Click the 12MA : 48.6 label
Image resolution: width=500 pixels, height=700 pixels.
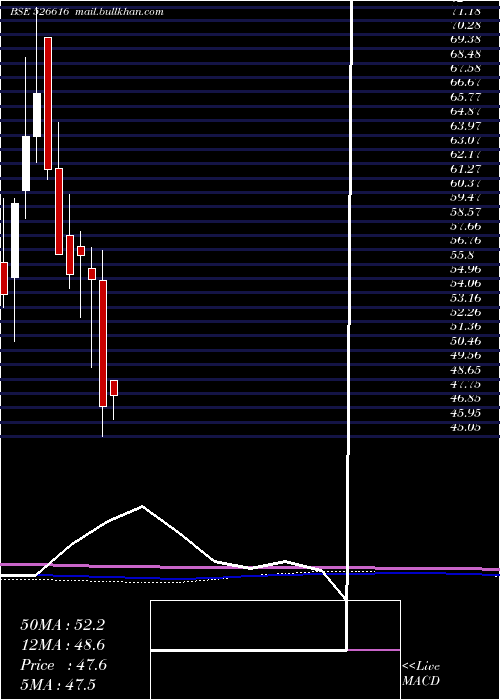click(62, 645)
